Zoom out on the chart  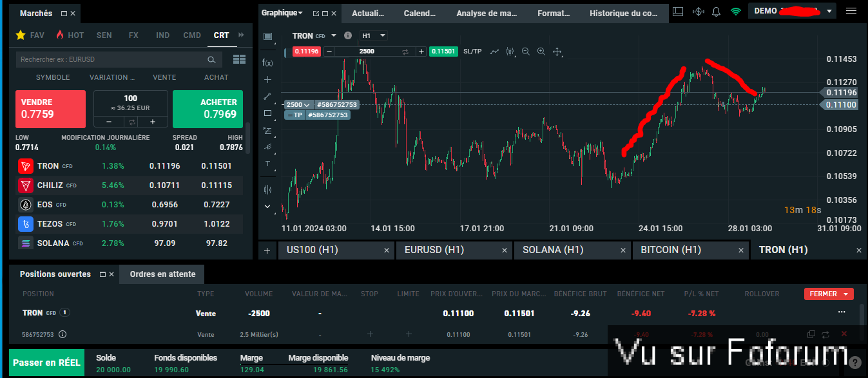[526, 52]
